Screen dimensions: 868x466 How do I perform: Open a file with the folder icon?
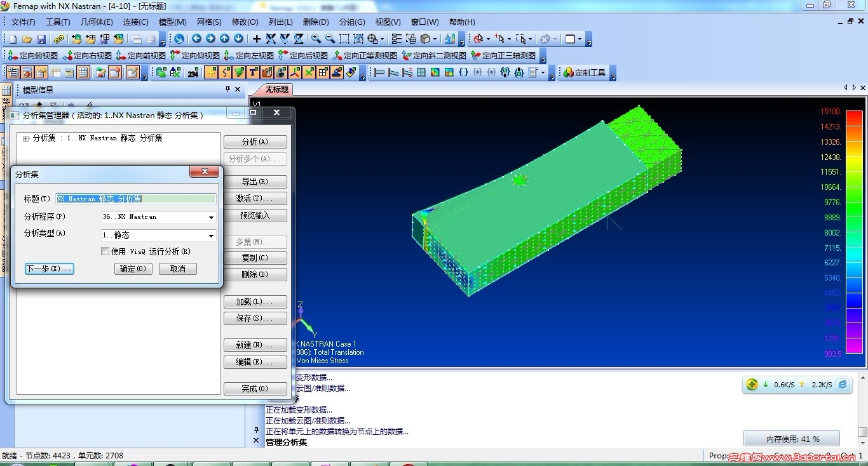tap(27, 39)
